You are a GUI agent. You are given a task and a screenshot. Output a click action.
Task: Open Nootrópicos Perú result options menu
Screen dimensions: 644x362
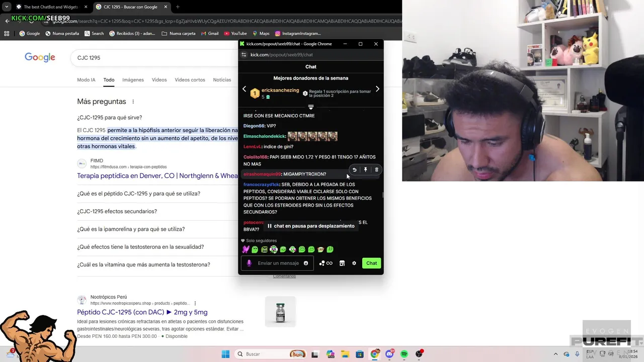click(x=195, y=303)
